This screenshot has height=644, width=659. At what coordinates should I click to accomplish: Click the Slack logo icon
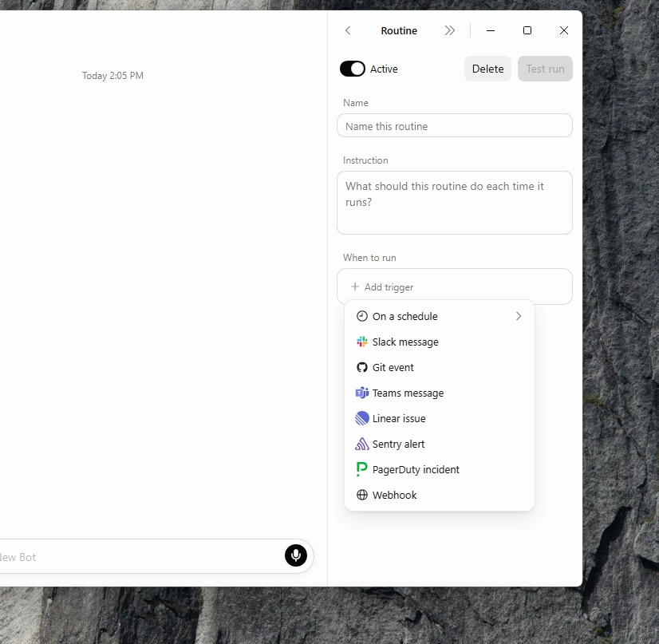362,342
